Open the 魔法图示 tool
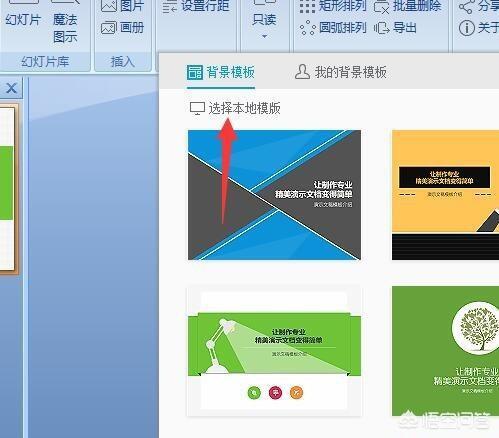 (x=65, y=23)
